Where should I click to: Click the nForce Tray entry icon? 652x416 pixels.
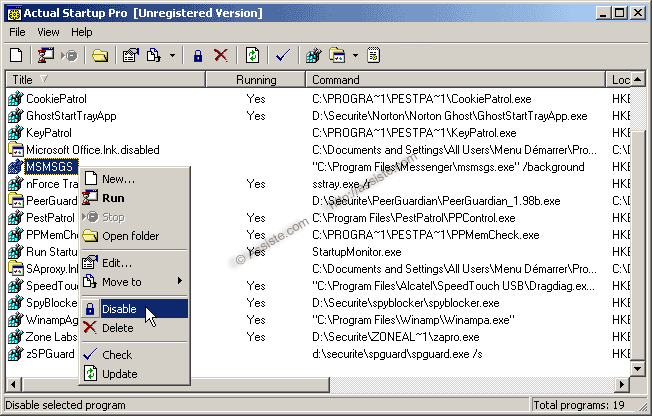pos(15,184)
